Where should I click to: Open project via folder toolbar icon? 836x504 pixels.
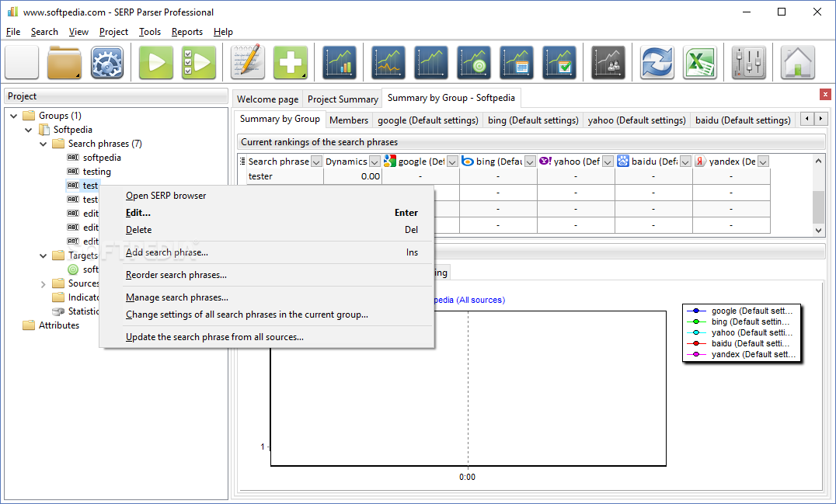(64, 62)
